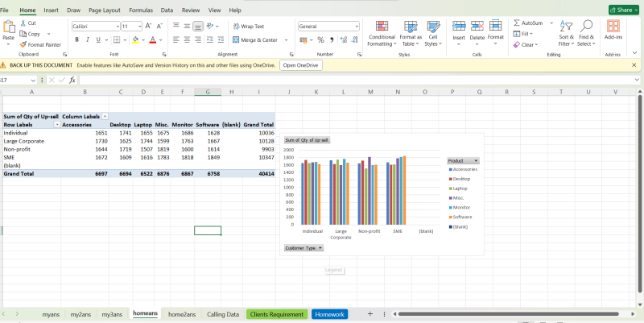
Task: Click the Cut scissors icon
Action: click(22, 23)
